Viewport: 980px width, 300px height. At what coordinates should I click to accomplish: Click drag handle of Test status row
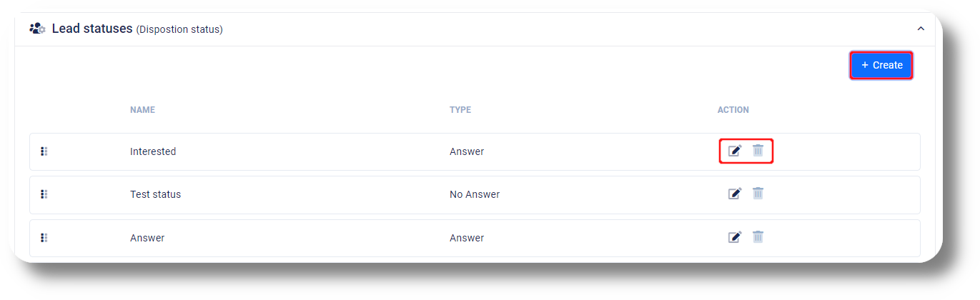click(x=44, y=194)
